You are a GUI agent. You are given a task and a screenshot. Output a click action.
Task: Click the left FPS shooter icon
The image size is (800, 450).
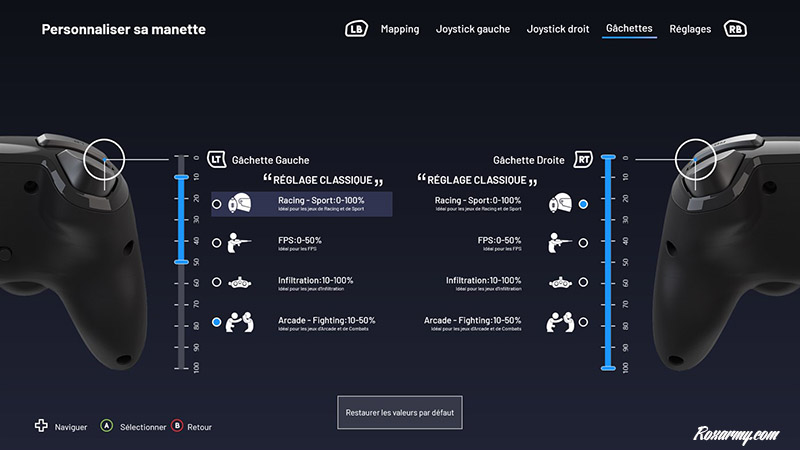tap(241, 243)
